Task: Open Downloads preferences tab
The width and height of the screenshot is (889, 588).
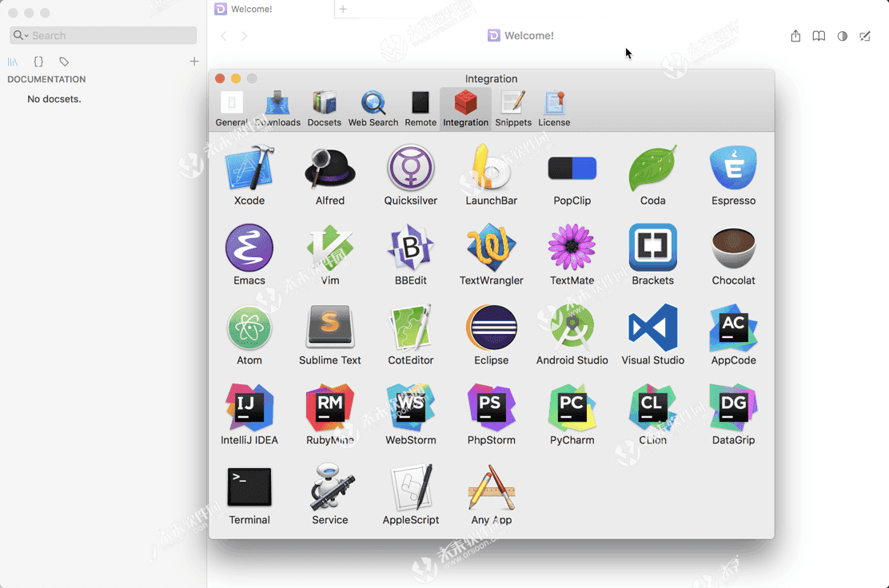Action: tap(278, 109)
